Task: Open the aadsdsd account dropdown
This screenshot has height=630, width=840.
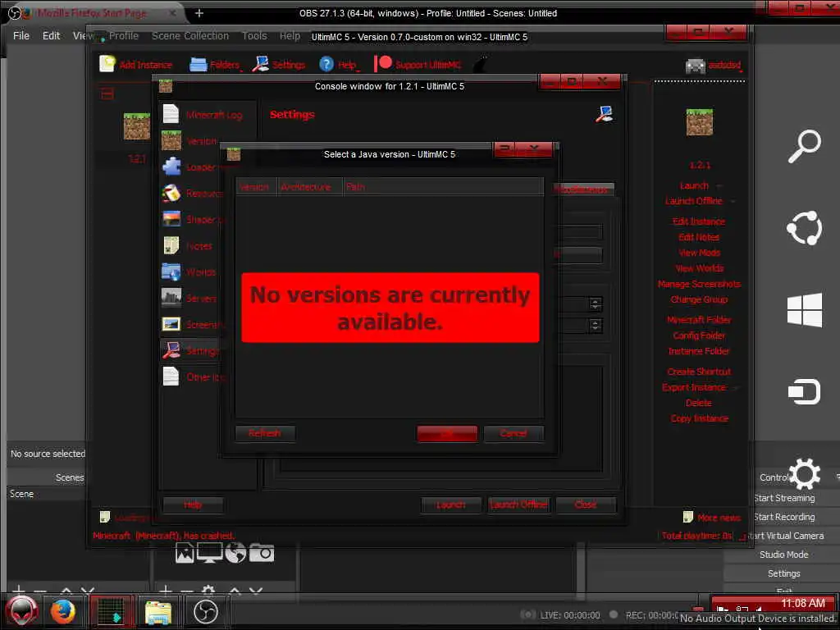Action: click(713, 66)
